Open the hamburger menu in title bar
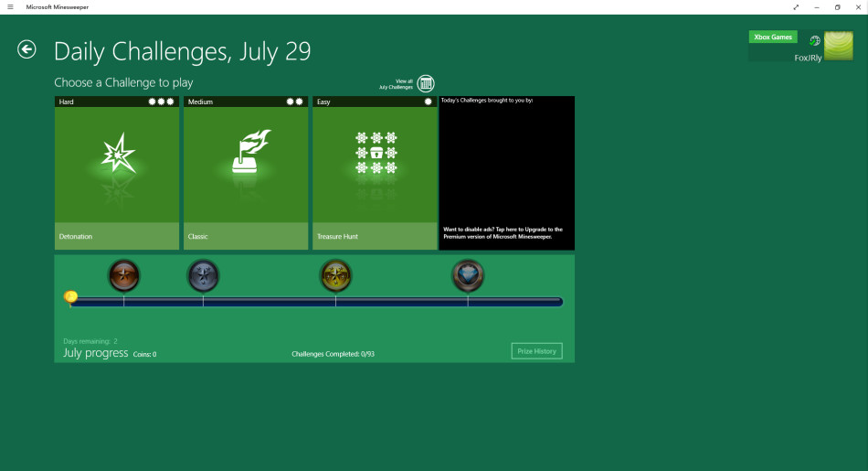Viewport: 868px width, 471px height. tap(10, 7)
